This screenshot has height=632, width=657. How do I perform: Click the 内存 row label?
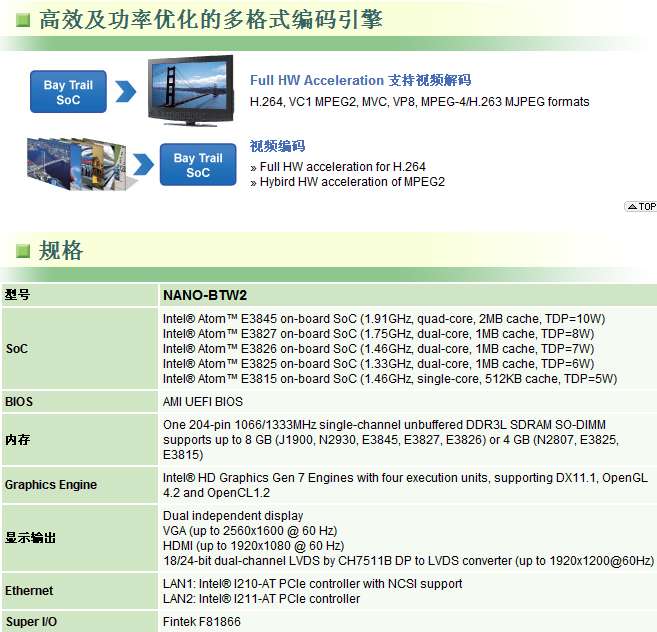(18, 440)
